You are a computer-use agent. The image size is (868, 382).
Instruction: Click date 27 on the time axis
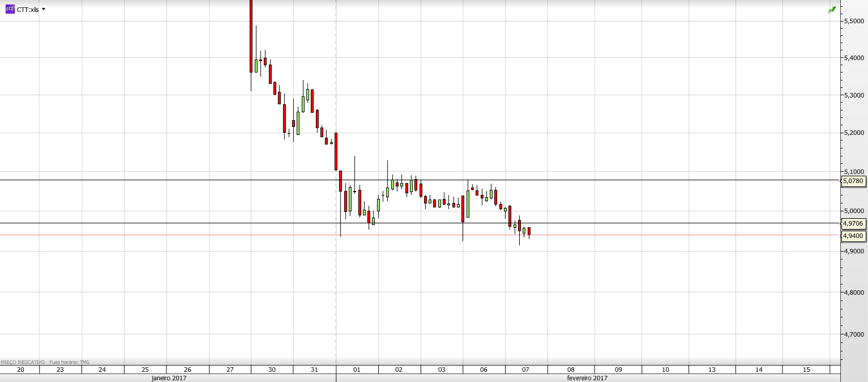point(230,370)
